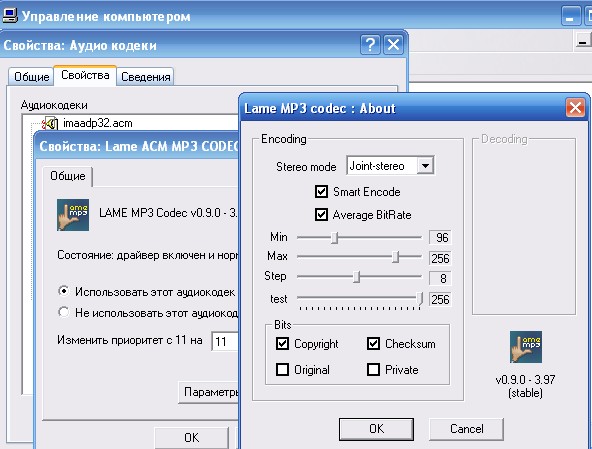Open the Сведения tab
The height and width of the screenshot is (449, 592).
[146, 77]
